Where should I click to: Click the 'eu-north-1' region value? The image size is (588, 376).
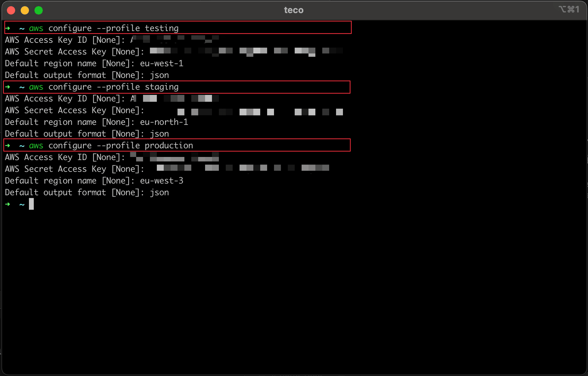tap(164, 122)
